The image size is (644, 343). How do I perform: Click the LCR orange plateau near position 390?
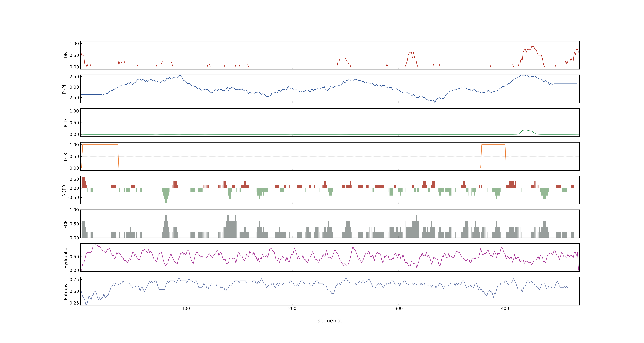pos(493,145)
